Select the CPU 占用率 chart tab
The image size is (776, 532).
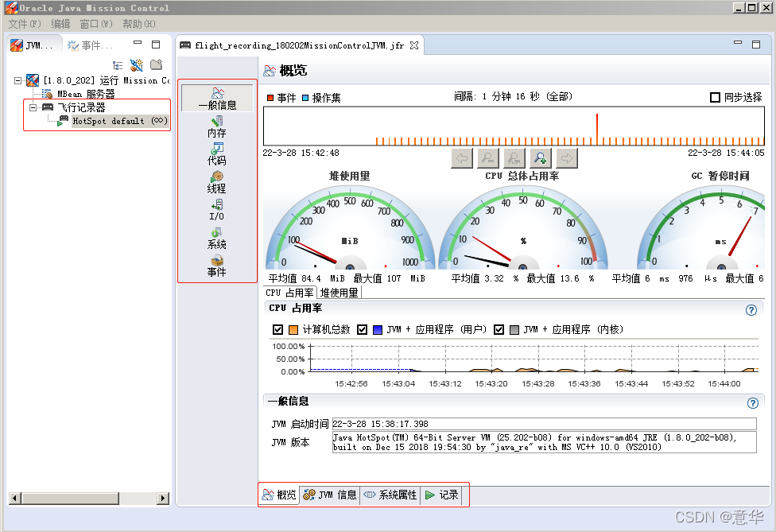[x=289, y=293]
